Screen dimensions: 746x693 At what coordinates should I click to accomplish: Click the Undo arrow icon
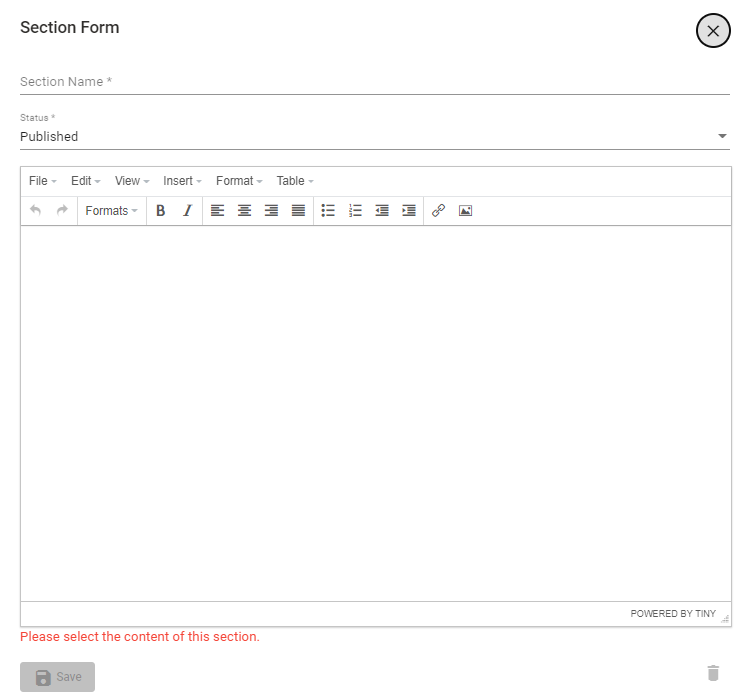[36, 210]
